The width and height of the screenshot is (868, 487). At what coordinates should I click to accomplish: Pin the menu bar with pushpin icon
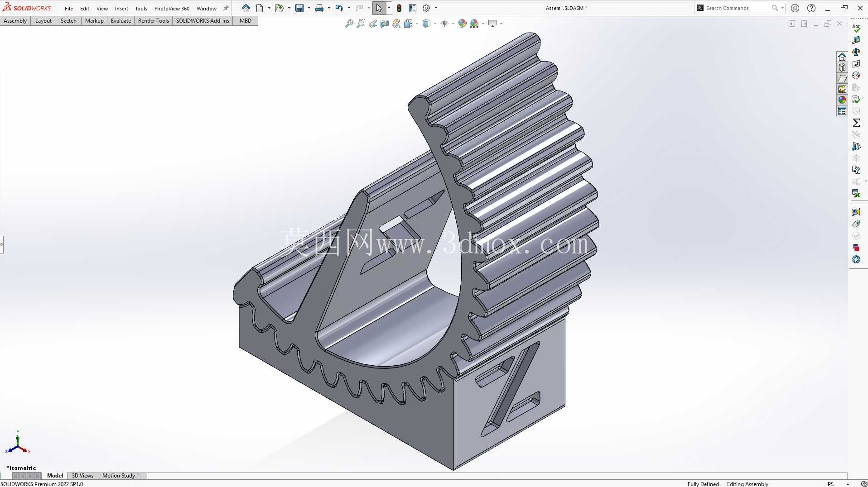pos(226,8)
